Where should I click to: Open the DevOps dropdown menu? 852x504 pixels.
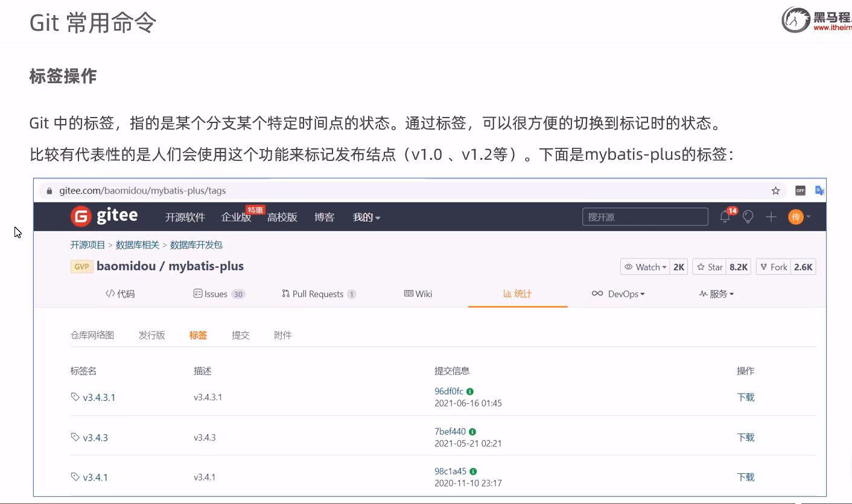[x=618, y=294]
